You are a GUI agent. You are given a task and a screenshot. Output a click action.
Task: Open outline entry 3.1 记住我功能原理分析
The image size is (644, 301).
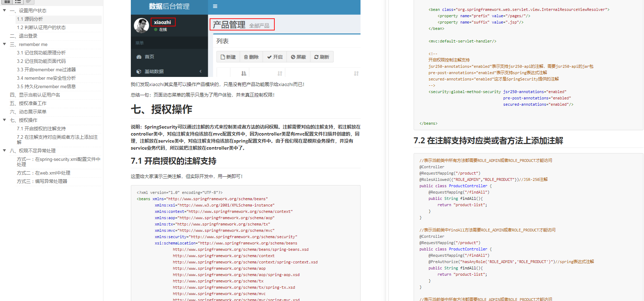pyautogui.click(x=41, y=53)
